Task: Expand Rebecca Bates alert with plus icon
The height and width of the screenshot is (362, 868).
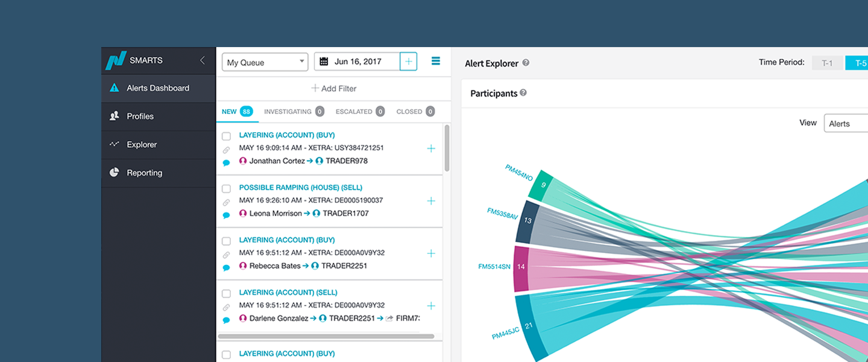Action: point(431,253)
